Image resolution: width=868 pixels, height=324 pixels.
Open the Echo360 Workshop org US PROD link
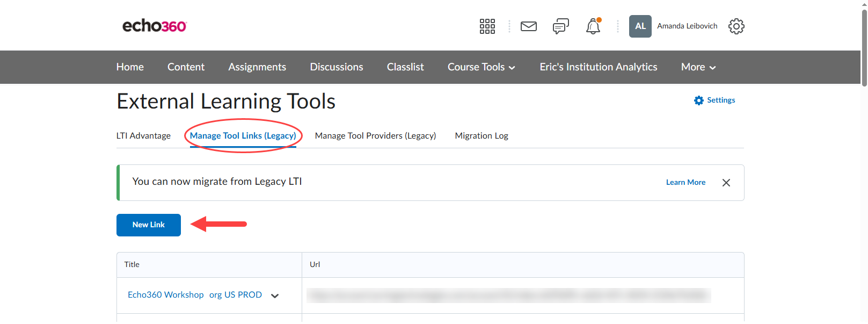tap(195, 295)
